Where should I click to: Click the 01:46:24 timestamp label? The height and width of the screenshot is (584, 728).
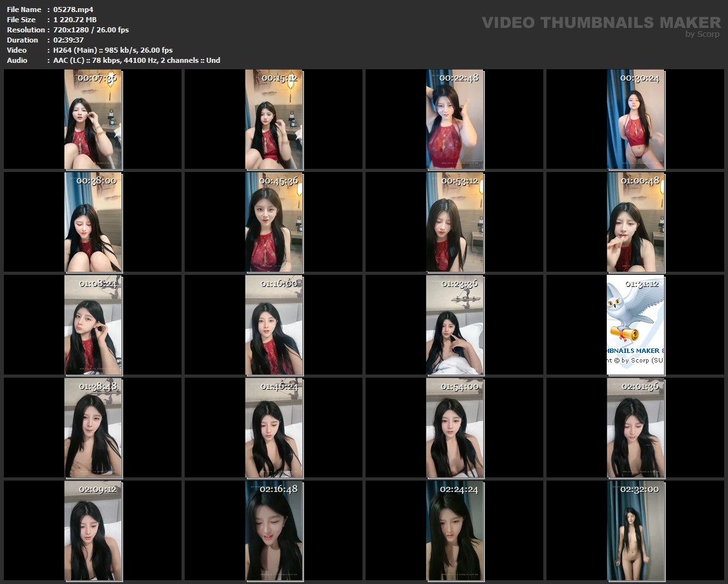click(279, 386)
